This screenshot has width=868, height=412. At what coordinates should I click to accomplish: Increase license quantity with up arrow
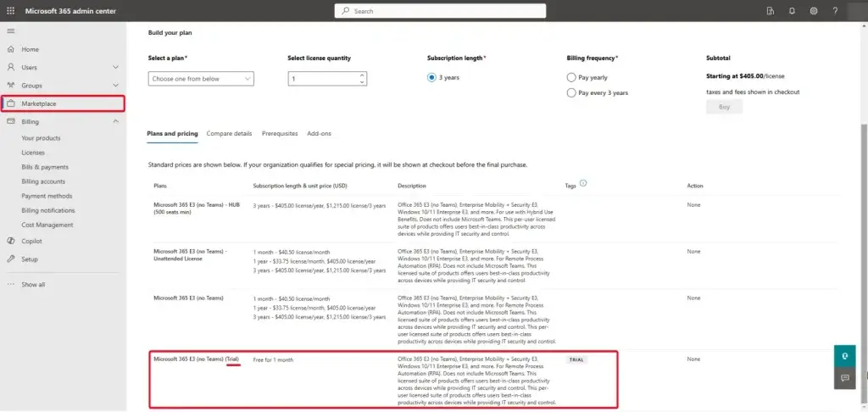362,75
